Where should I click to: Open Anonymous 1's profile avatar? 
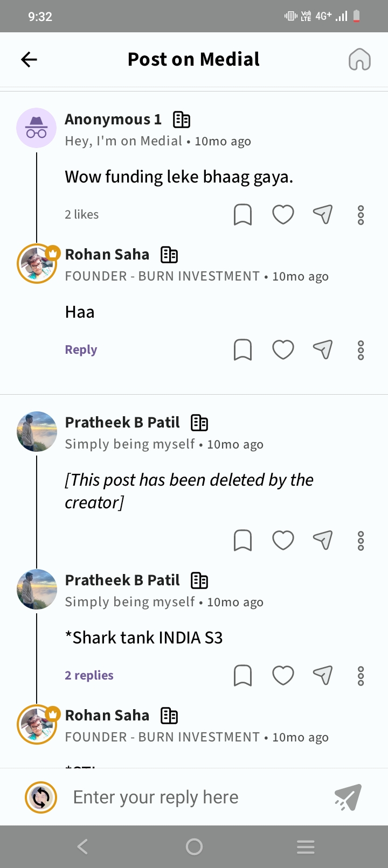(x=37, y=128)
